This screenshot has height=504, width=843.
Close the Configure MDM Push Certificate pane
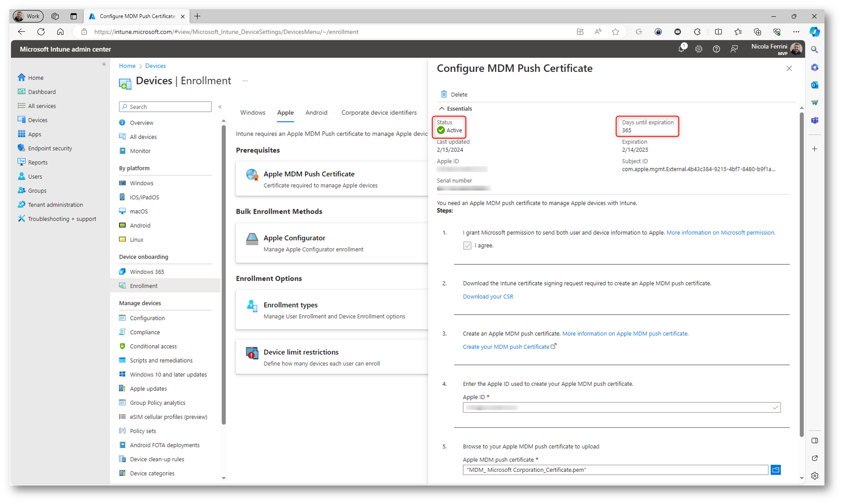click(789, 68)
